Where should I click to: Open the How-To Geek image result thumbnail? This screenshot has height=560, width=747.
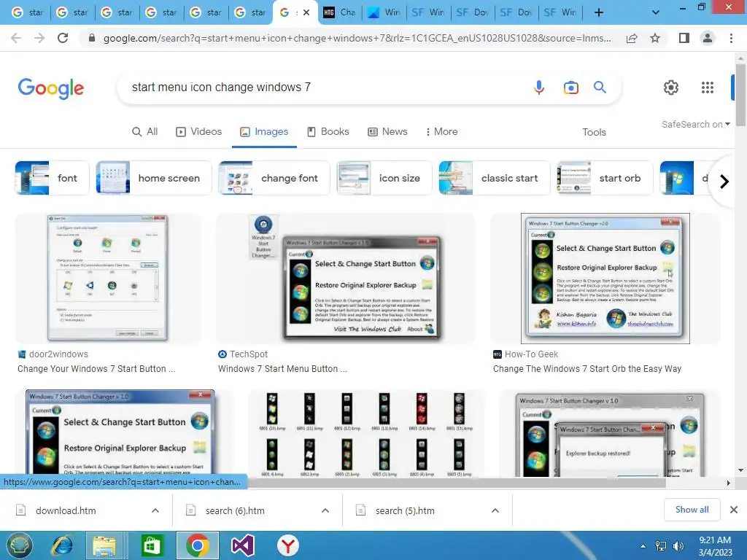[605, 278]
